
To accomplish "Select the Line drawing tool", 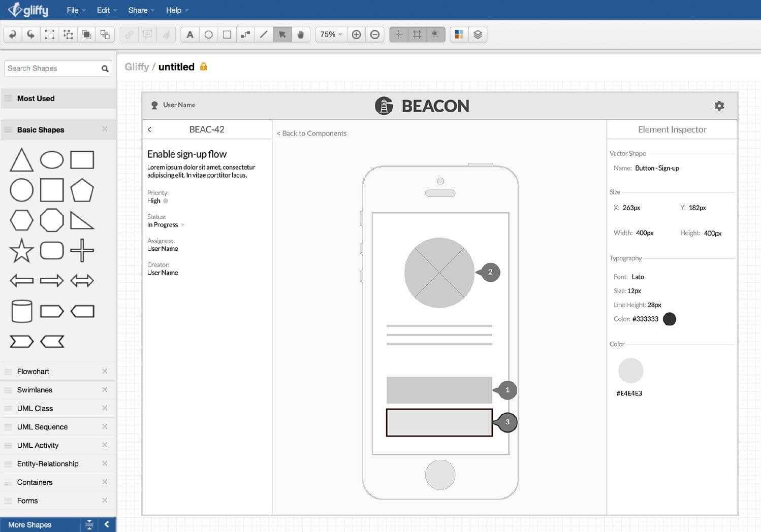I will click(264, 34).
